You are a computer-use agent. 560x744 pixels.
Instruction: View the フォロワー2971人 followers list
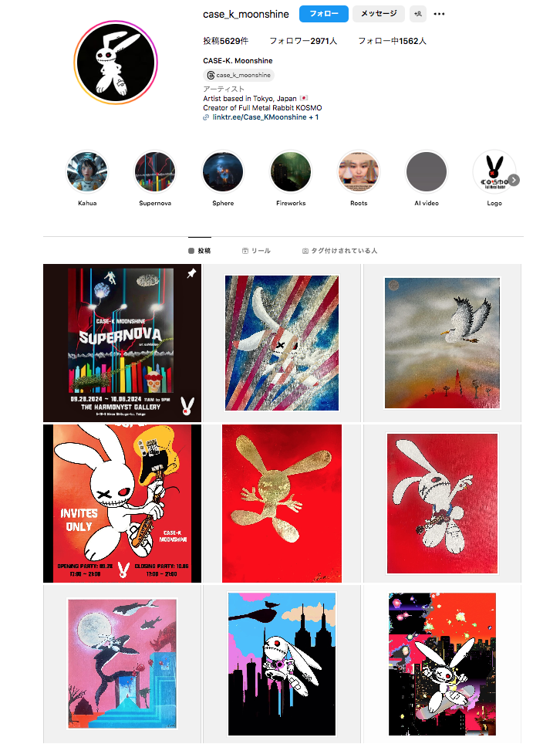303,41
